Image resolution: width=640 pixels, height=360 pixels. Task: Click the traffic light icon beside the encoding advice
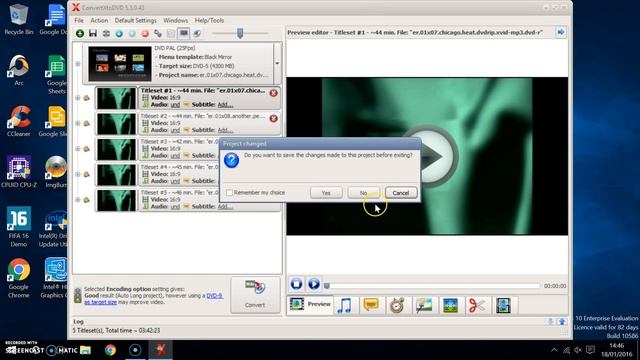[x=78, y=295]
